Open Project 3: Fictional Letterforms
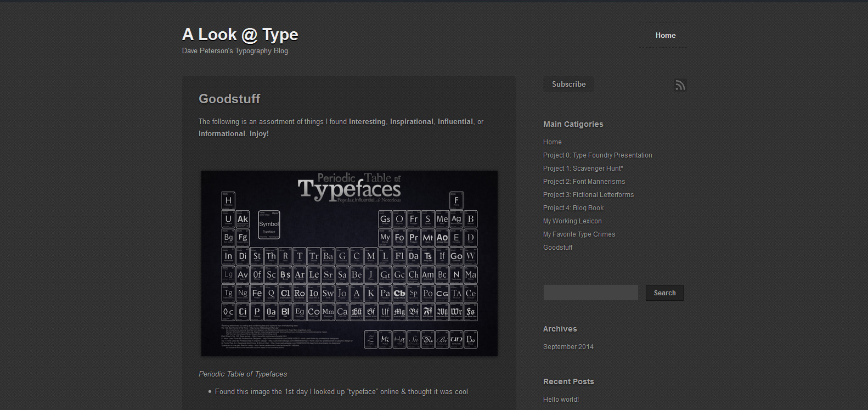This screenshot has height=410, width=868. point(588,195)
